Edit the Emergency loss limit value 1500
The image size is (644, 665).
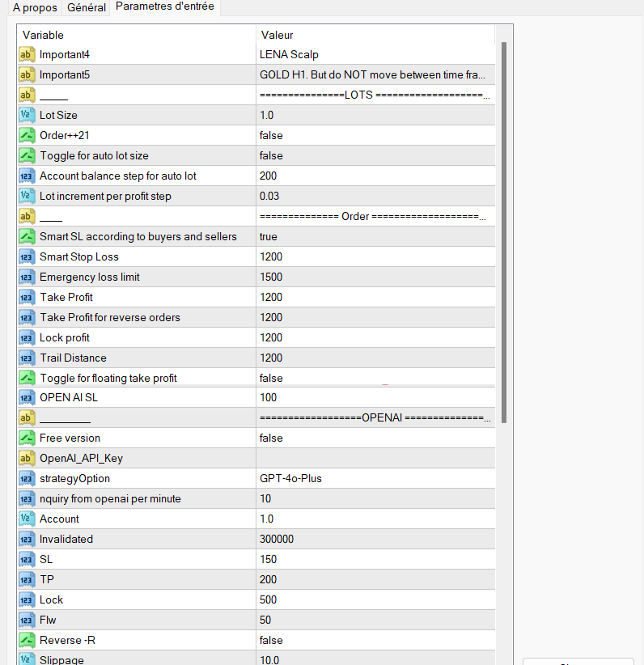[374, 277]
